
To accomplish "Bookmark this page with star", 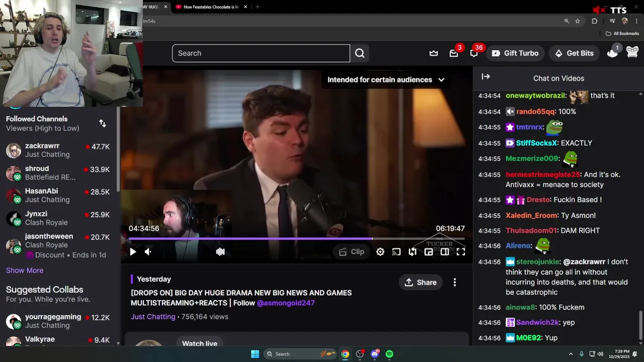I will (578, 21).
